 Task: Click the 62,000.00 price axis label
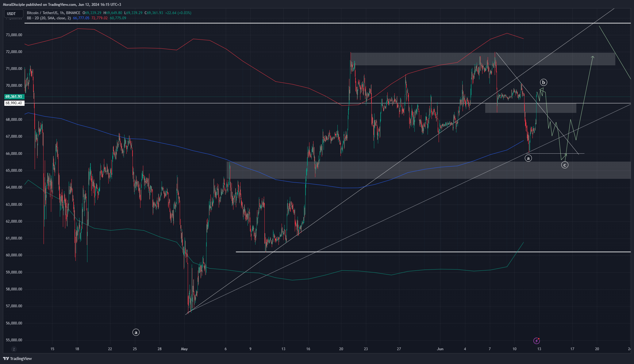pyautogui.click(x=14, y=221)
